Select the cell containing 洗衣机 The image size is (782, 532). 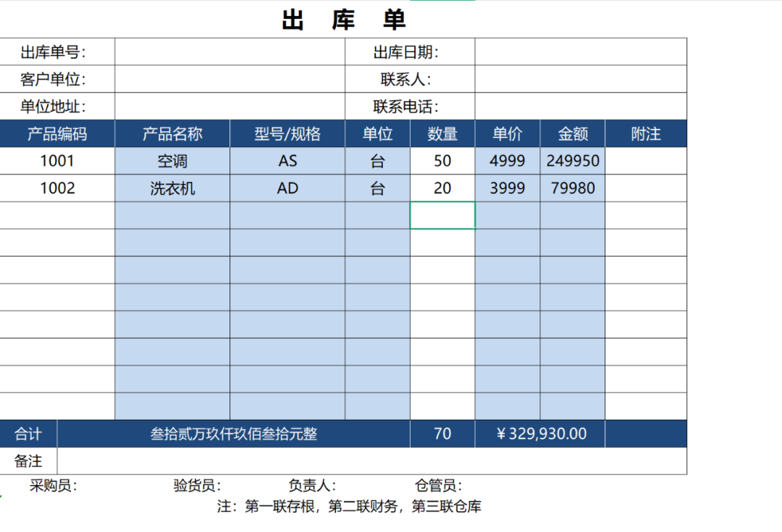pos(172,188)
